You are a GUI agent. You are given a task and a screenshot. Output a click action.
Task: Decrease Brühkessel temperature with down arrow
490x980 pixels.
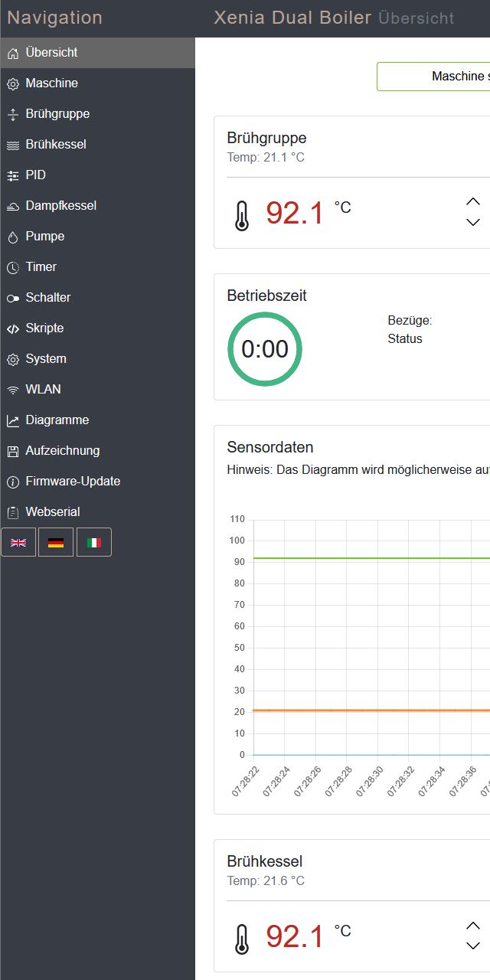pos(473,946)
